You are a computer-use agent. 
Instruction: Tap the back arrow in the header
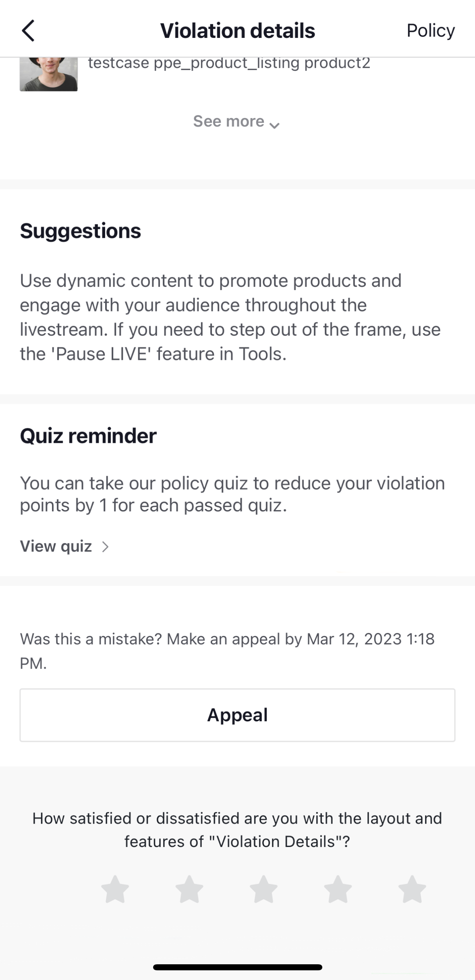[x=28, y=31]
